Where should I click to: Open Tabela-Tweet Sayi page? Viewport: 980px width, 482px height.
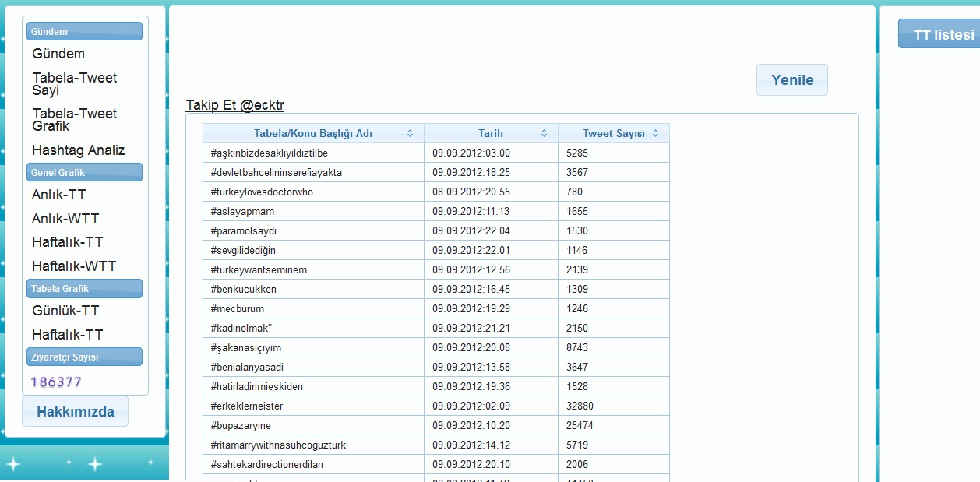point(75,84)
